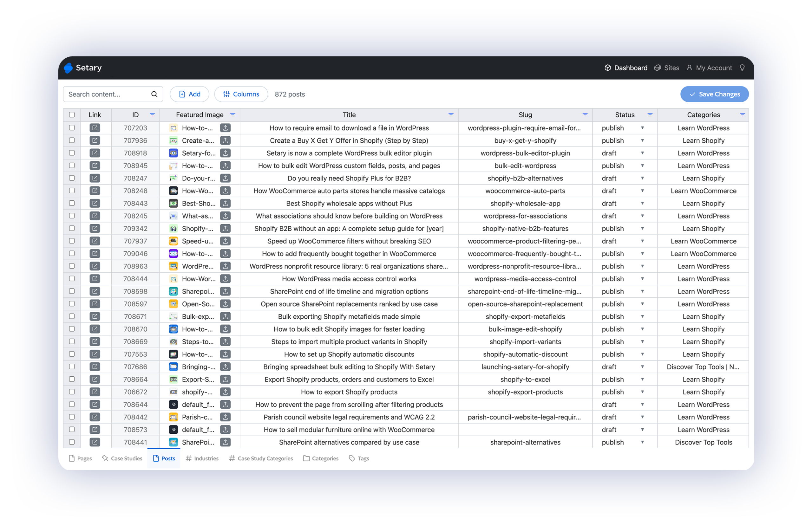
Task: Upload featured image for post 708597
Action: 225,304
